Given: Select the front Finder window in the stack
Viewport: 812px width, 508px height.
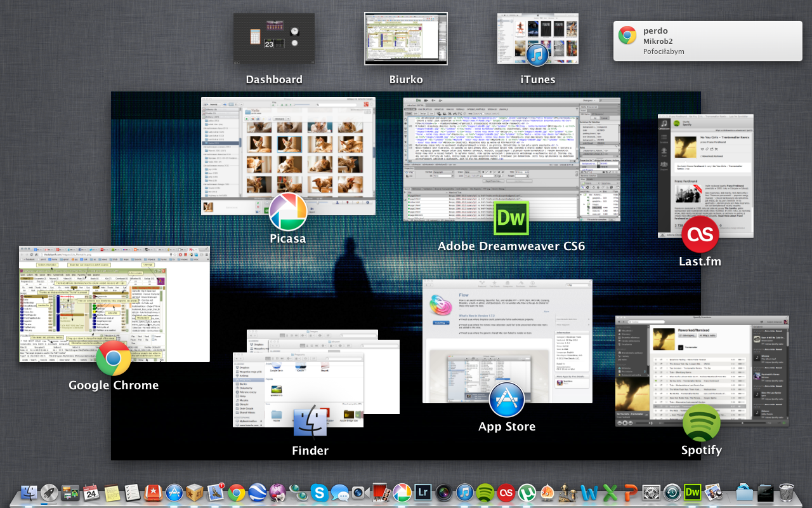Looking at the screenshot, I should (x=299, y=389).
